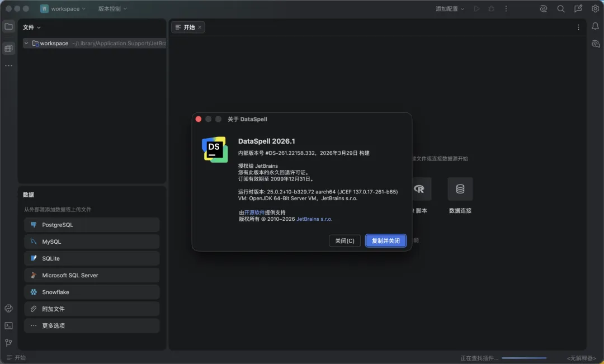Open the Data tool window in sidebar
The image size is (604, 364).
tap(8, 49)
